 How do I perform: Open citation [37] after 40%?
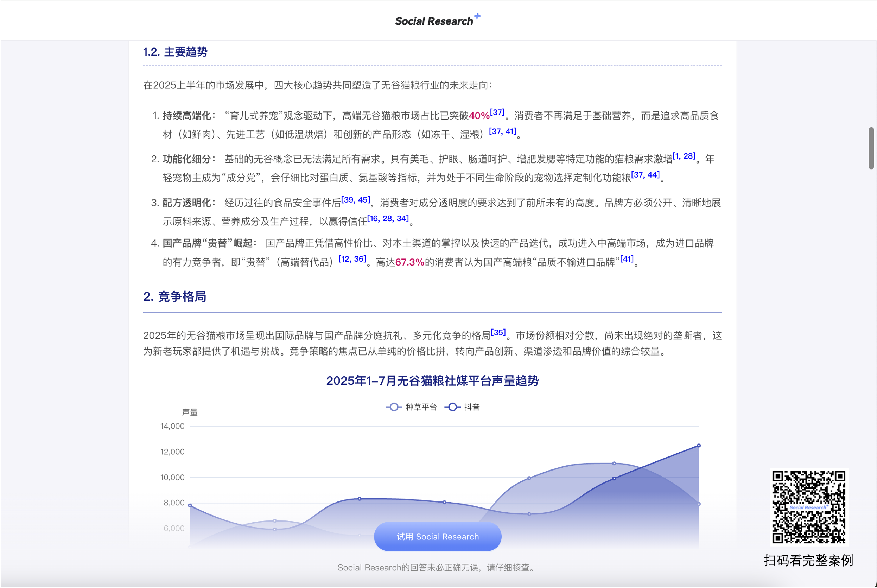coord(497,113)
